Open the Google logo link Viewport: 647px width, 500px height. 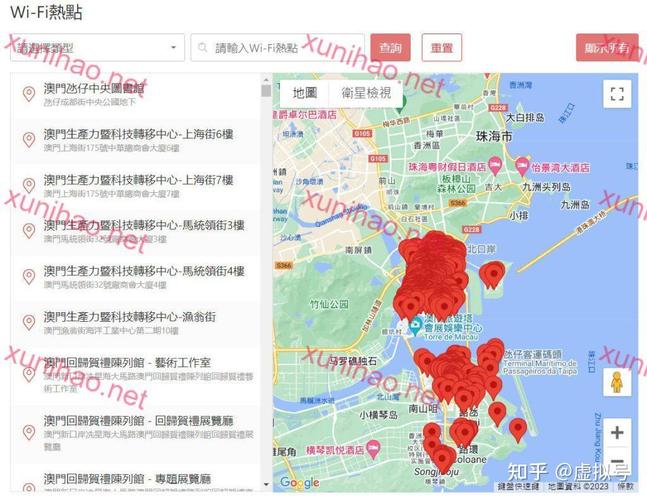[x=300, y=482]
